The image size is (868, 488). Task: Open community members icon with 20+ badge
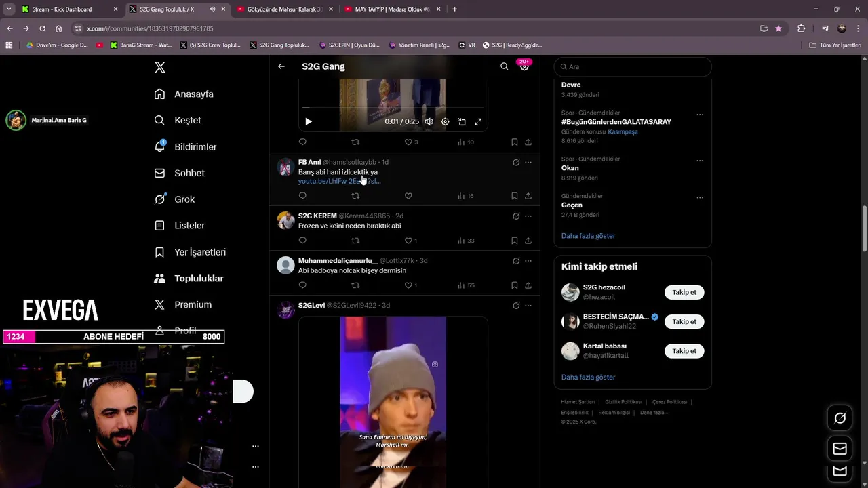click(524, 66)
